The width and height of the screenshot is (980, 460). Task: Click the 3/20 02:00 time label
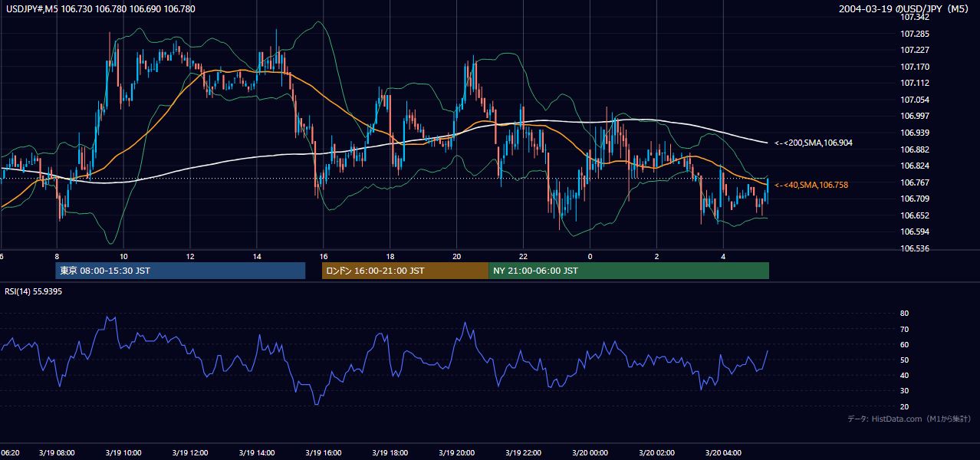657,453
